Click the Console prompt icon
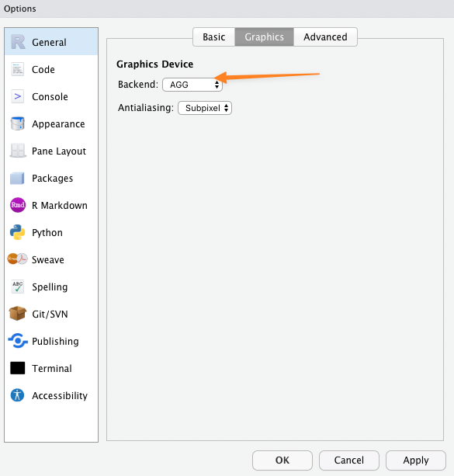This screenshot has width=454, height=476. tap(17, 96)
